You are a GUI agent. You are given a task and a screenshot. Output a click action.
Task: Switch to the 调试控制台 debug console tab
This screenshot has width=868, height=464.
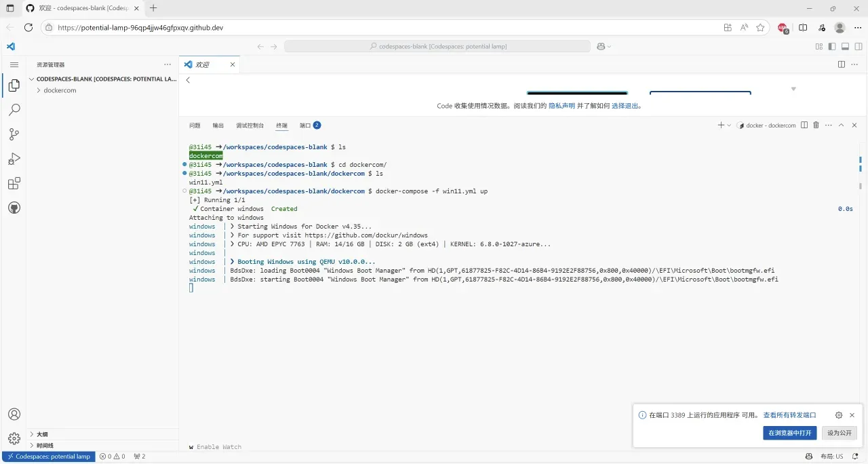pyautogui.click(x=250, y=125)
